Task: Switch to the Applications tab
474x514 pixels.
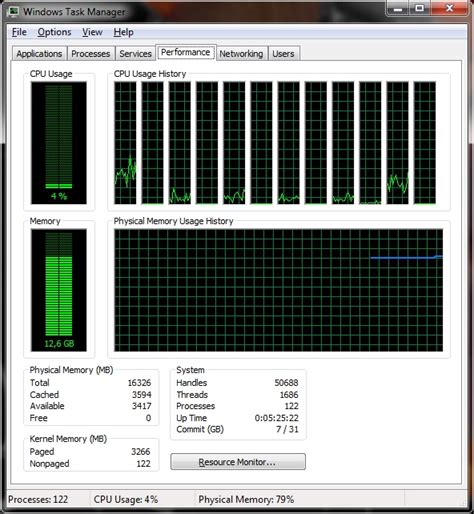Action: [39, 54]
